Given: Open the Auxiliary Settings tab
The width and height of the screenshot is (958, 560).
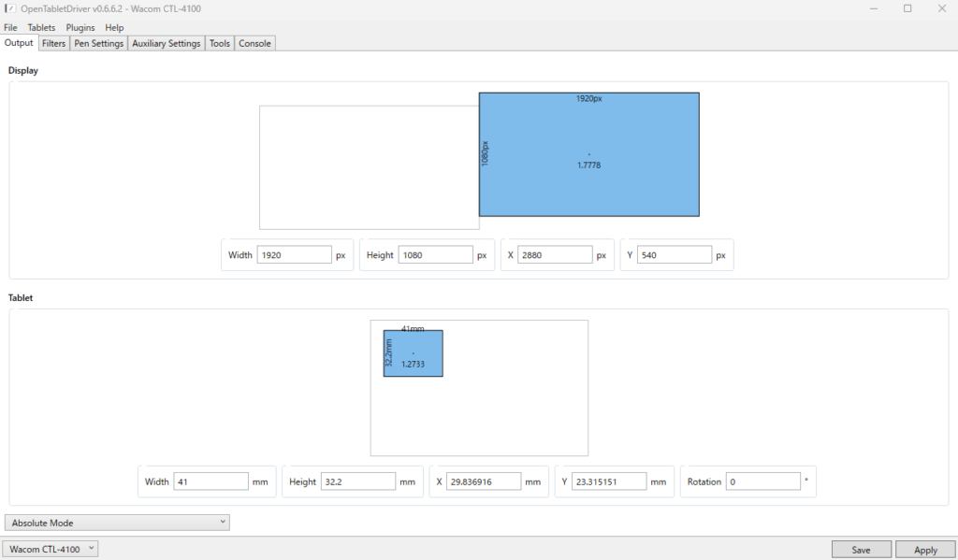Looking at the screenshot, I should [167, 43].
